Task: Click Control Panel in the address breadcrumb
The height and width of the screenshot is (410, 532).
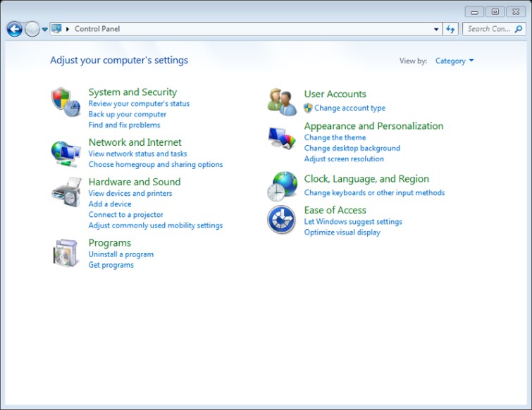Action: pos(97,29)
